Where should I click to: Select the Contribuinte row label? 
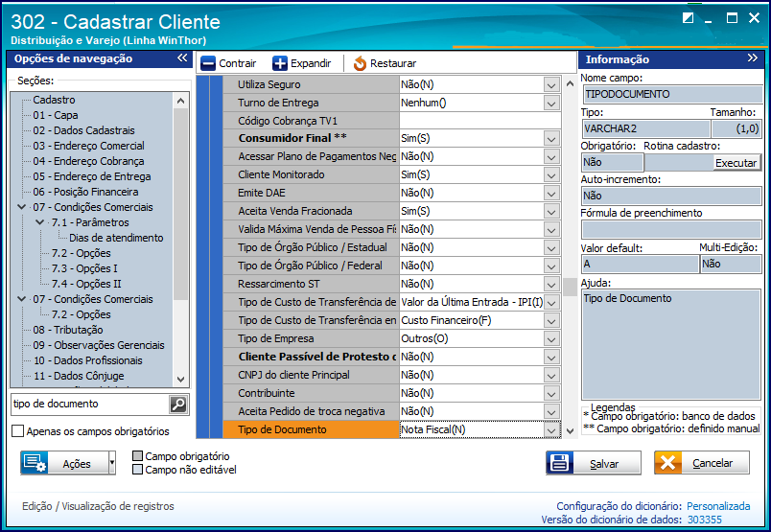[311, 393]
